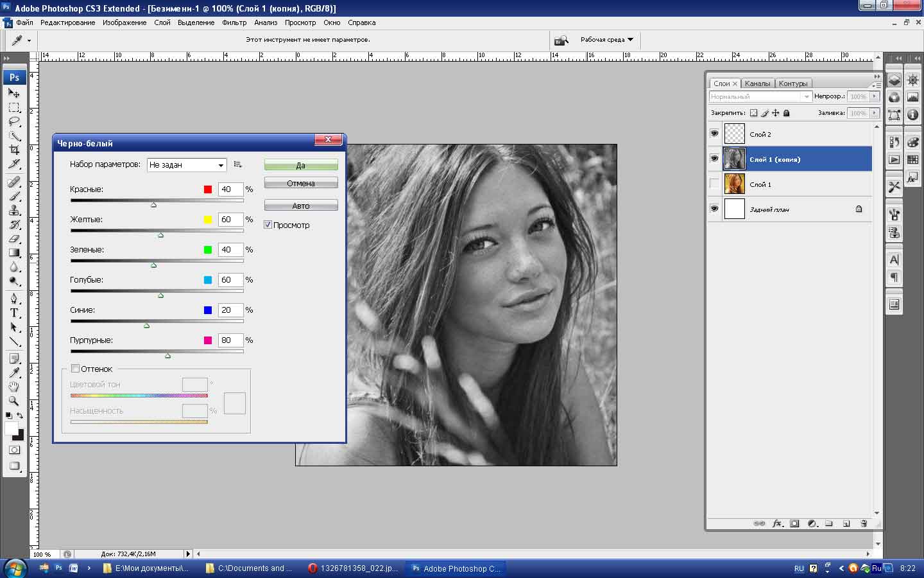Open the Фильтр menu
The height and width of the screenshot is (578, 924).
pos(234,22)
